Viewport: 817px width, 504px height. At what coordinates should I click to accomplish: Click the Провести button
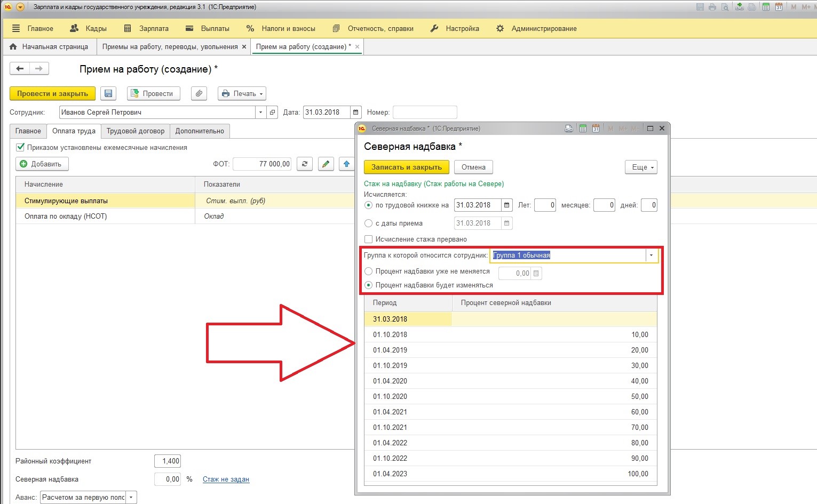(154, 93)
